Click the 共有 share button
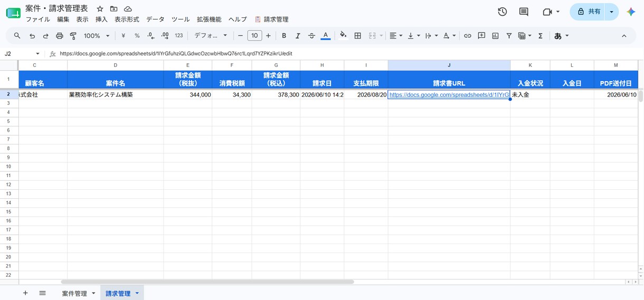 588,12
